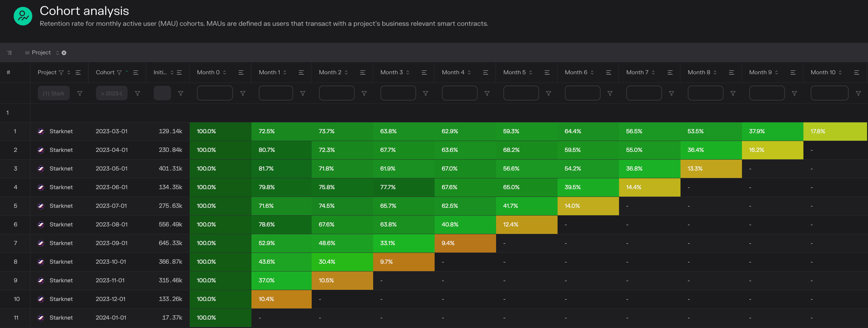This screenshot has width=868, height=328.
Task: Click the Month 5 column header label
Action: pos(514,72)
